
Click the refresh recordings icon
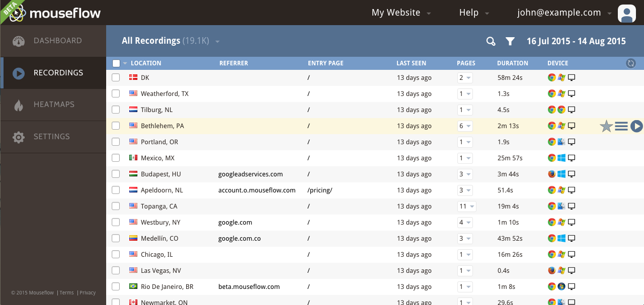pyautogui.click(x=631, y=63)
